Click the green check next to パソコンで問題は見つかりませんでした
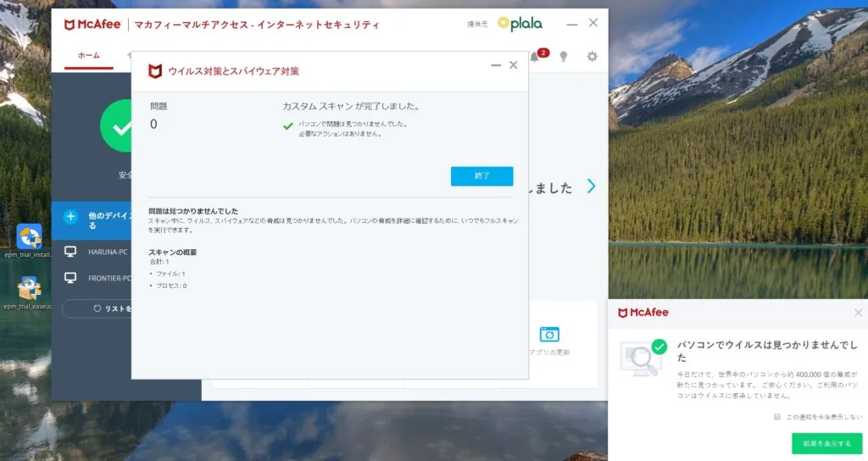This screenshot has width=868, height=461. (288, 126)
